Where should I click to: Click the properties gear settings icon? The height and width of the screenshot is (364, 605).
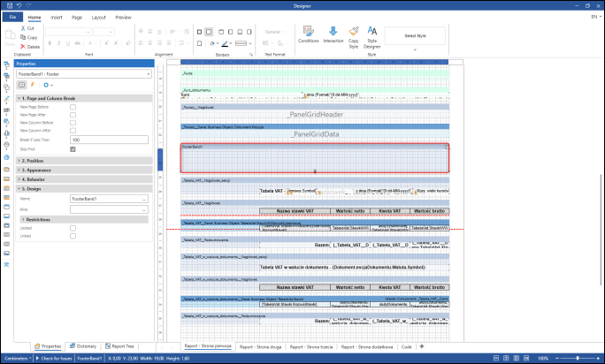pos(44,85)
